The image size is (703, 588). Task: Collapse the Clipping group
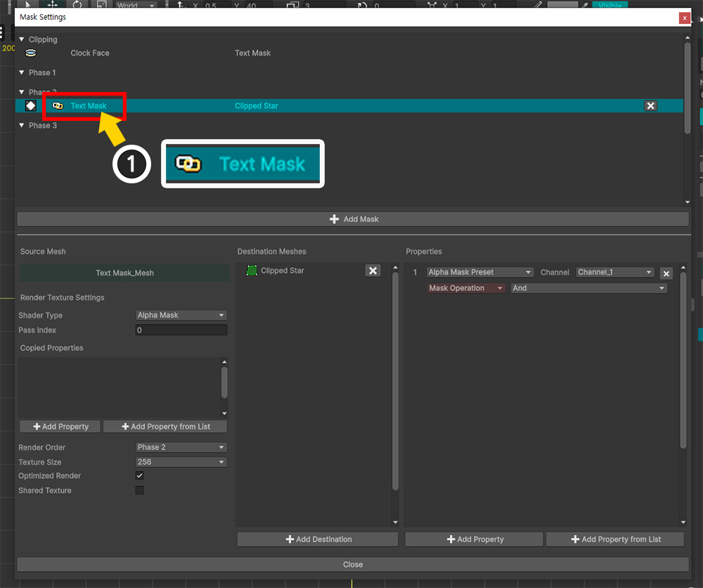coord(22,39)
